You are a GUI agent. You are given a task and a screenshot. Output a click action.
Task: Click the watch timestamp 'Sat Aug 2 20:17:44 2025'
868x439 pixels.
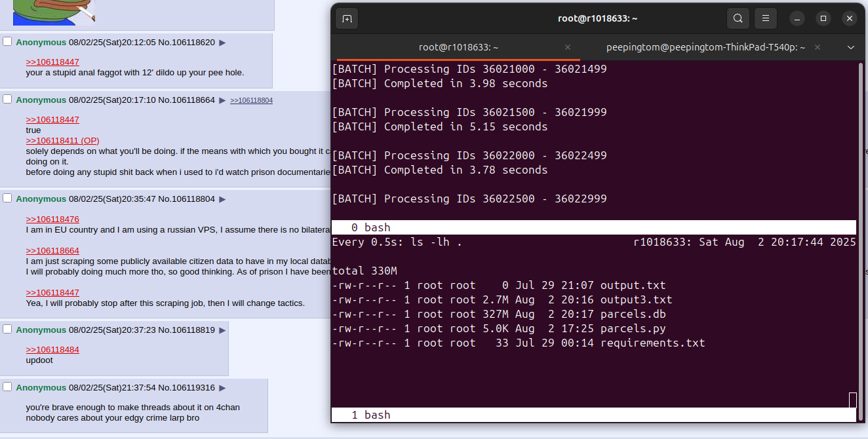(778, 242)
